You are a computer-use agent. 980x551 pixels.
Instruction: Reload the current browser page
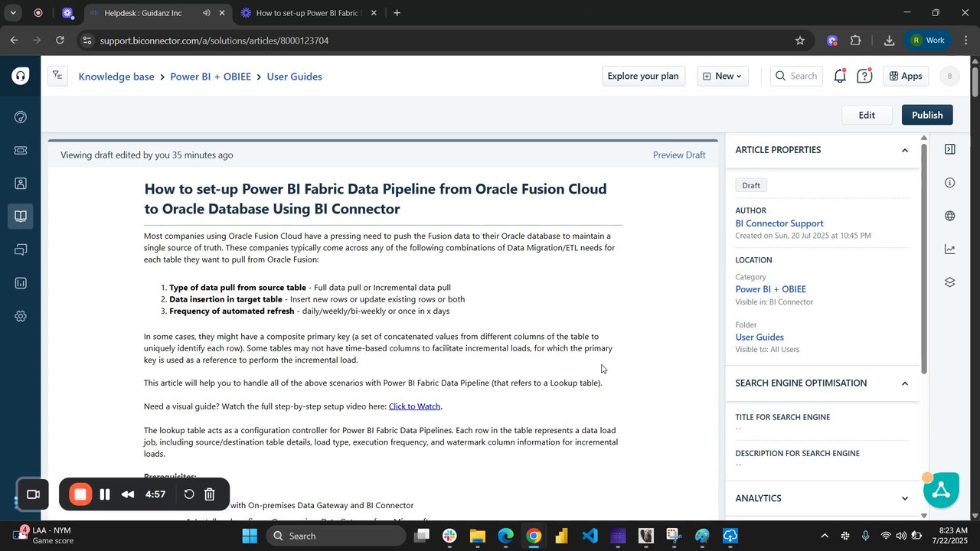pos(60,40)
